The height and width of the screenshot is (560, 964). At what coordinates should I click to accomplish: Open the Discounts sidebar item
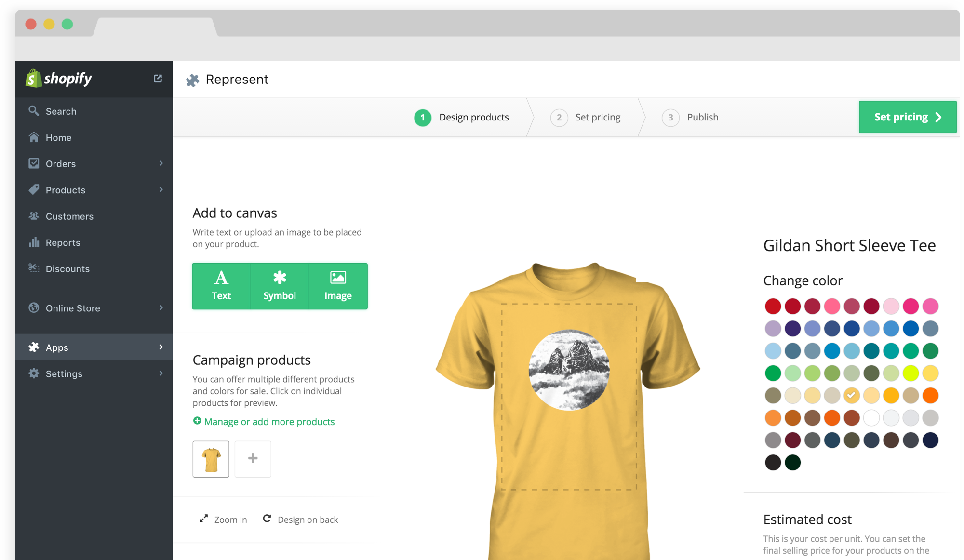tap(67, 269)
